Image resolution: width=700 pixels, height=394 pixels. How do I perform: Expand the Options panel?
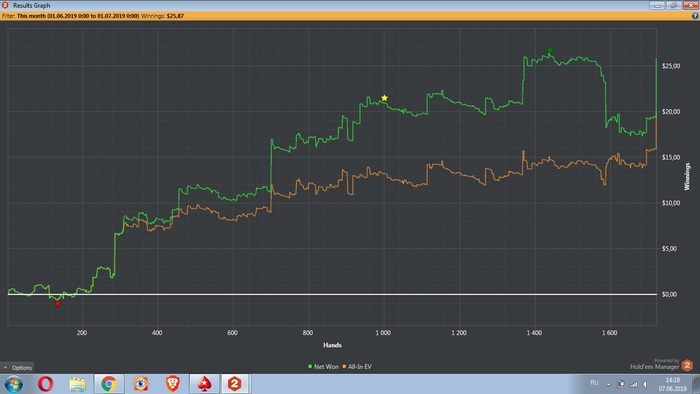point(17,368)
